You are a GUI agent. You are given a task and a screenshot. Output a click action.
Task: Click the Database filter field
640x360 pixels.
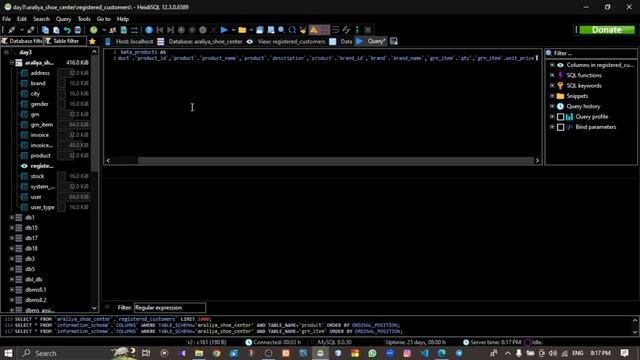click(x=22, y=41)
